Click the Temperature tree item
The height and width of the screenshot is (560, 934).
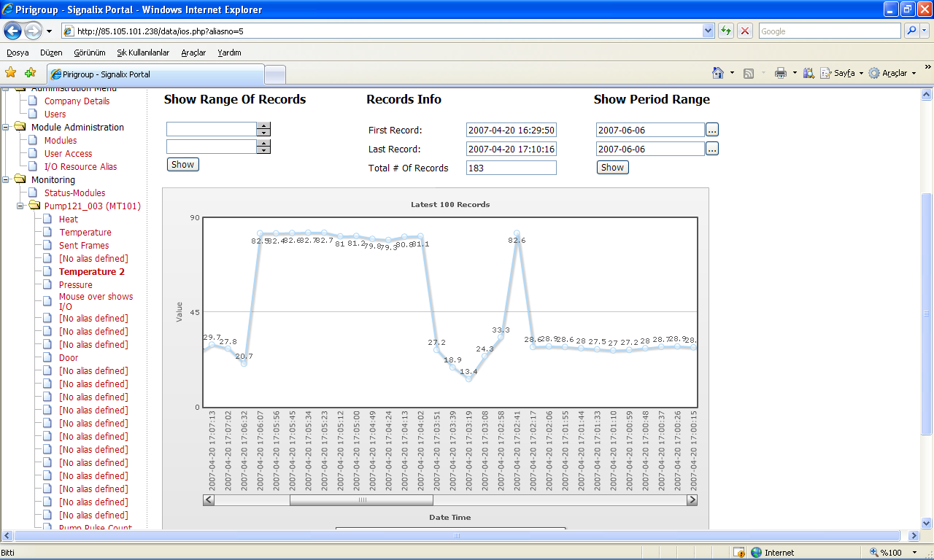coord(85,233)
